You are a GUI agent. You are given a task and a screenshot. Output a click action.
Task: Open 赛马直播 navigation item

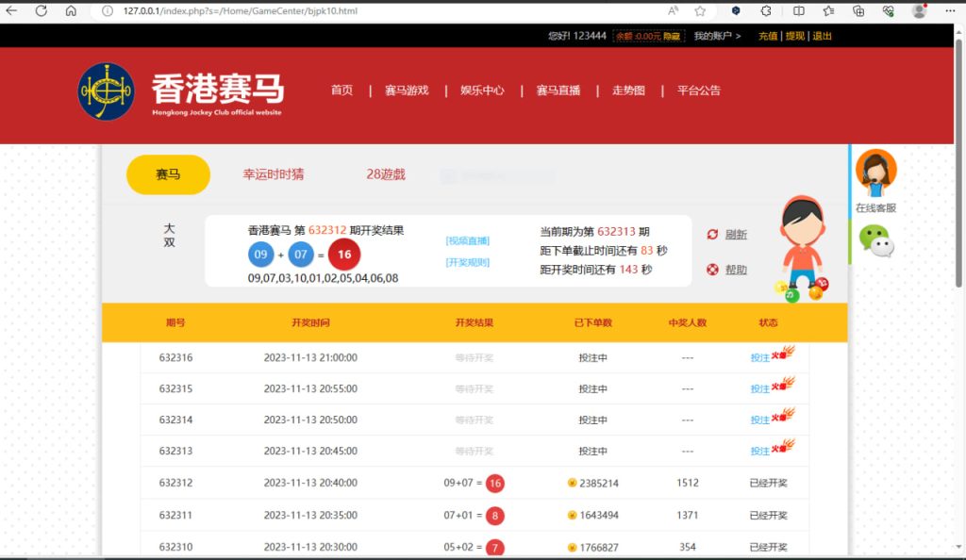tap(558, 91)
